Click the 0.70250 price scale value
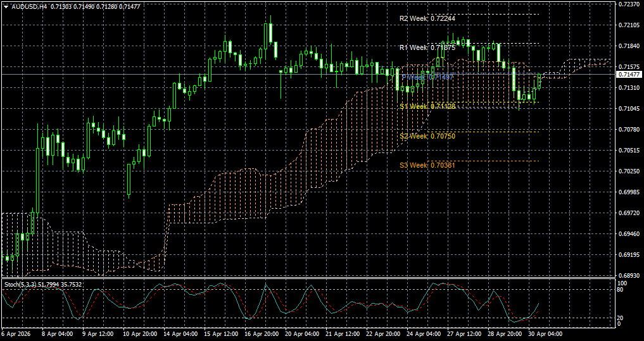The width and height of the screenshot is (644, 341). tap(629, 171)
